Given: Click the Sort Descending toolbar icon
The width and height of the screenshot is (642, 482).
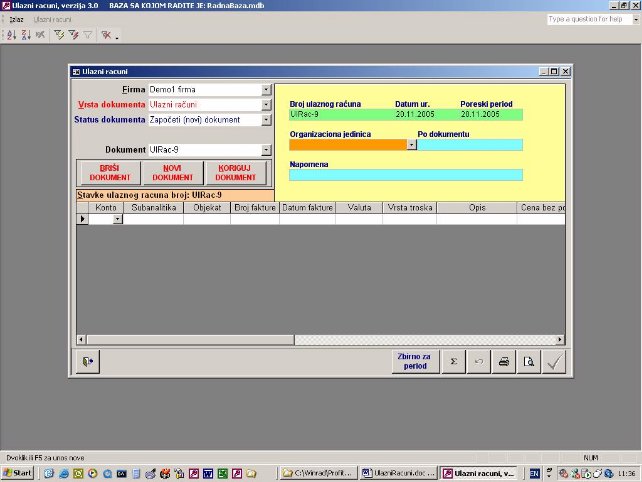Looking at the screenshot, I should pos(24,34).
